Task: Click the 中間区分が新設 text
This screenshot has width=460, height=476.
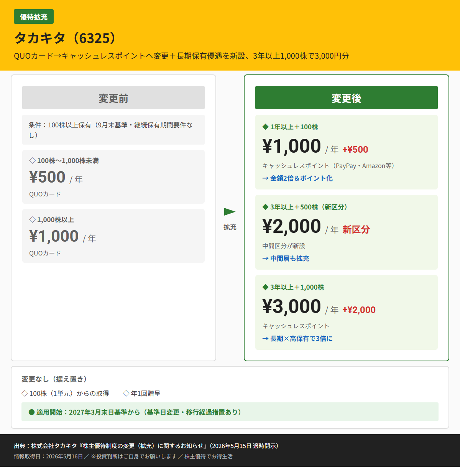Action: 284,246
